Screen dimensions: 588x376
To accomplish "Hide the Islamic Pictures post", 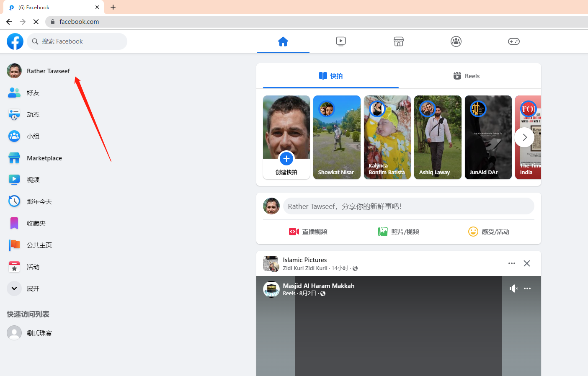I will pos(527,263).
